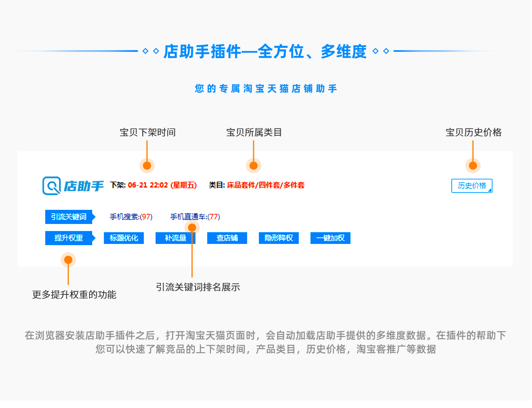Click the 下架 06-21 22:02 time text
Viewport: 532px width, 408px height.
point(154,186)
